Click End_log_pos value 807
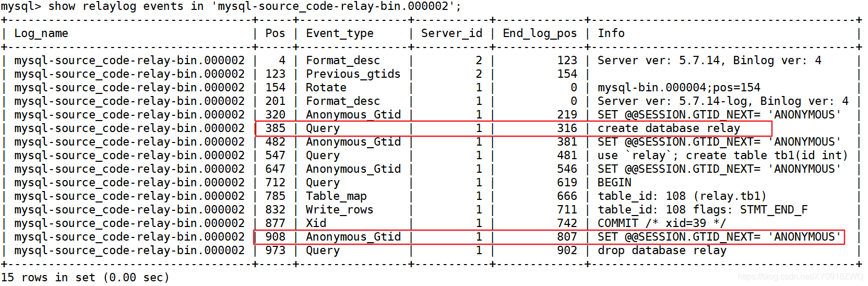868x286 pixels. click(567, 237)
